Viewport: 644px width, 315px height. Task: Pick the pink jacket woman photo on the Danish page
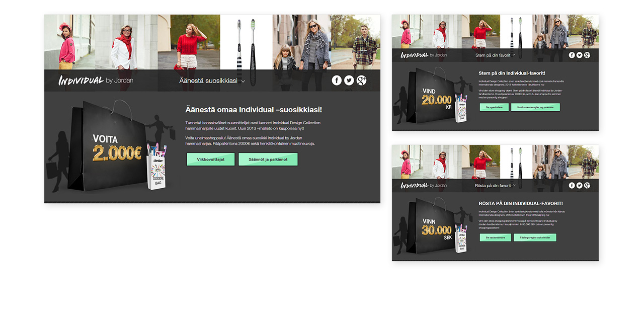tap(407, 32)
